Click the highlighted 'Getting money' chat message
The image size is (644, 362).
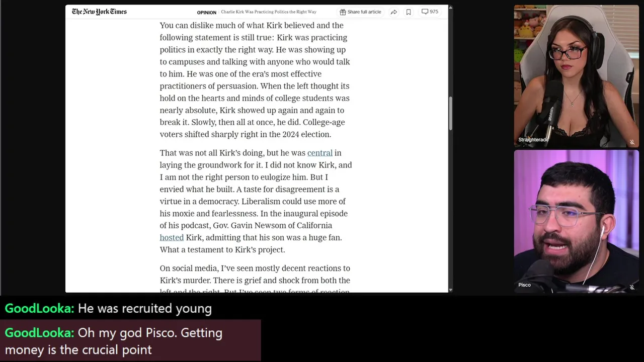130,341
